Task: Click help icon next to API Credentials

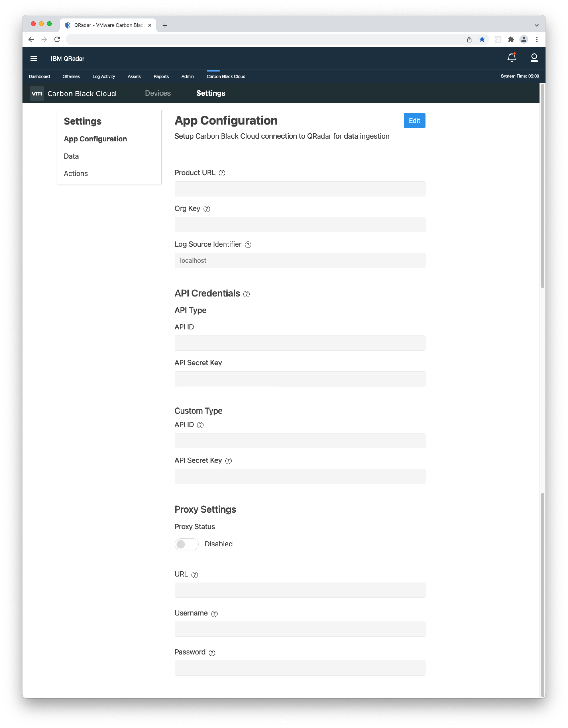Action: click(x=246, y=294)
